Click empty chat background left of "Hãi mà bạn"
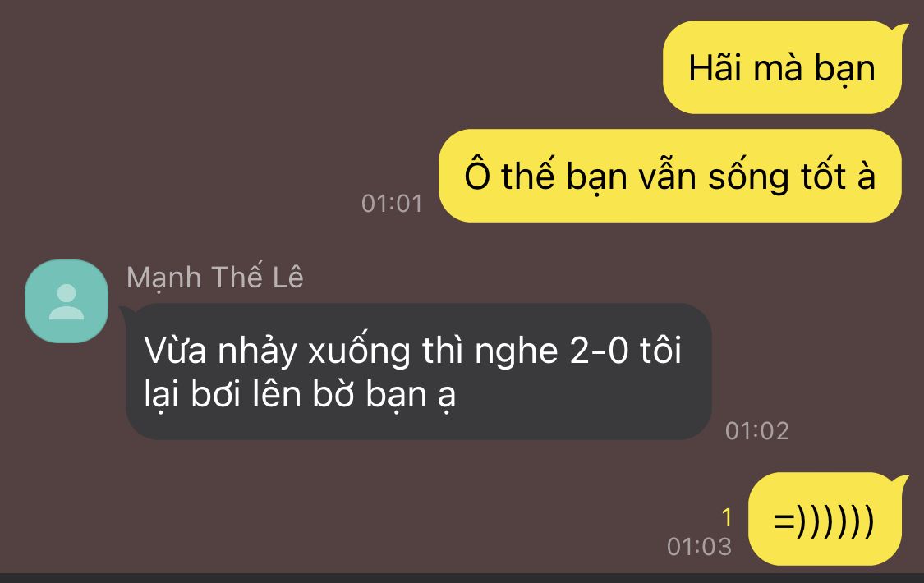This screenshot has width=924, height=583. [330, 67]
